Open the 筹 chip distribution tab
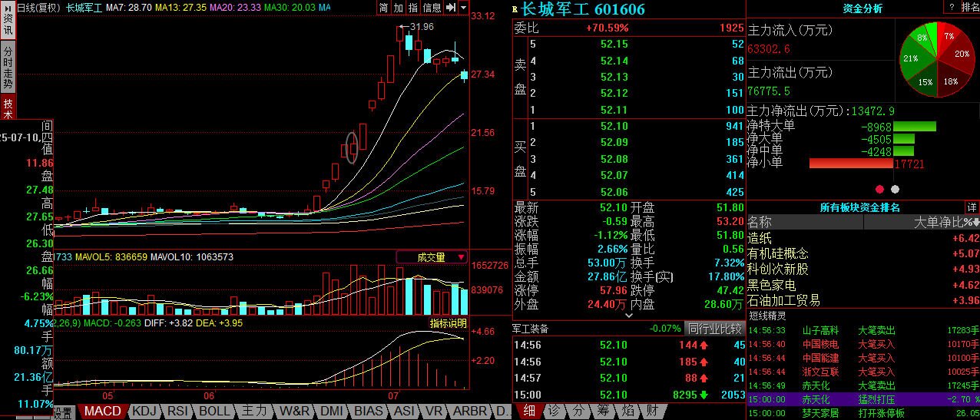The image size is (980, 420). pyautogui.click(x=602, y=411)
